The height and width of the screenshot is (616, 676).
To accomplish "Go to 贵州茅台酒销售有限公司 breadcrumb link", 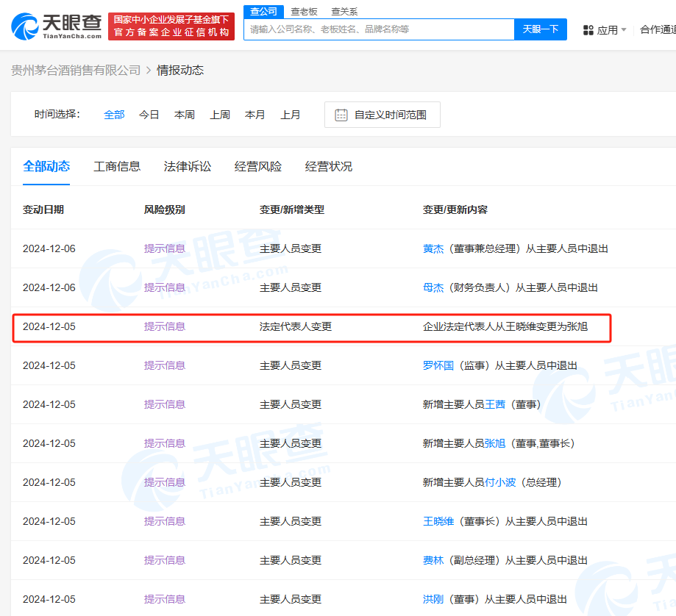I will point(76,71).
